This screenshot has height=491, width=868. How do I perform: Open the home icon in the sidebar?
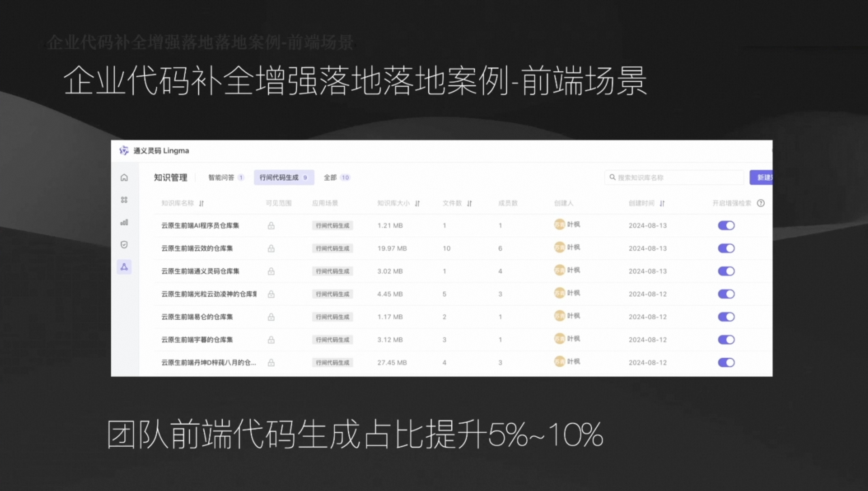point(124,177)
